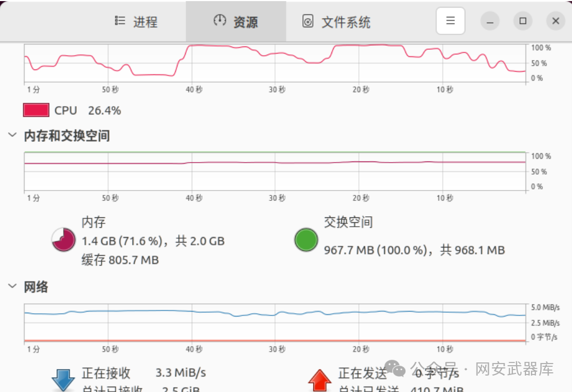This screenshot has height=392, width=572.
Task: Click the gauge icon on 资源 tab
Action: tap(220, 20)
